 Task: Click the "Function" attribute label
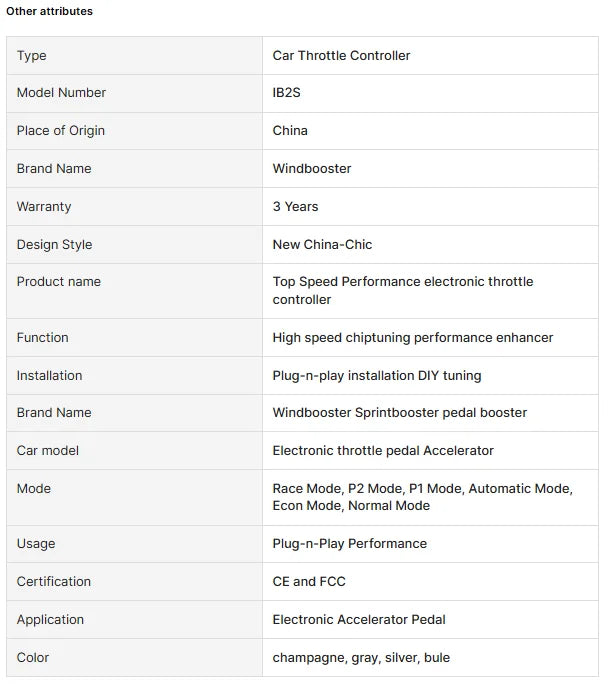[42, 338]
